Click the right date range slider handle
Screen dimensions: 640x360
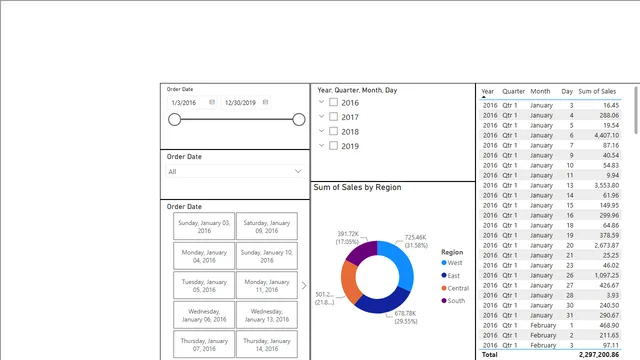coord(299,120)
